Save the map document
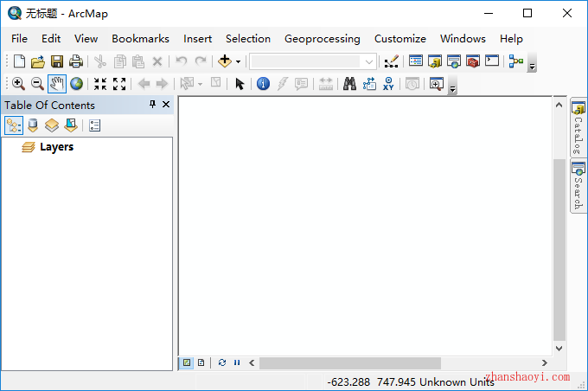The height and width of the screenshot is (391, 588). 57,61
